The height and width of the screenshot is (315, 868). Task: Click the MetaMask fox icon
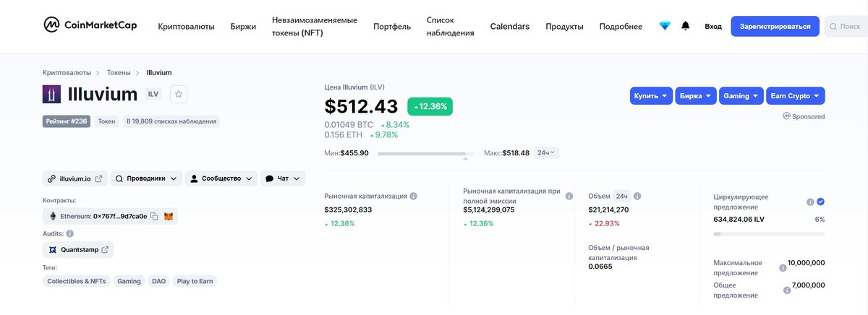tap(169, 216)
